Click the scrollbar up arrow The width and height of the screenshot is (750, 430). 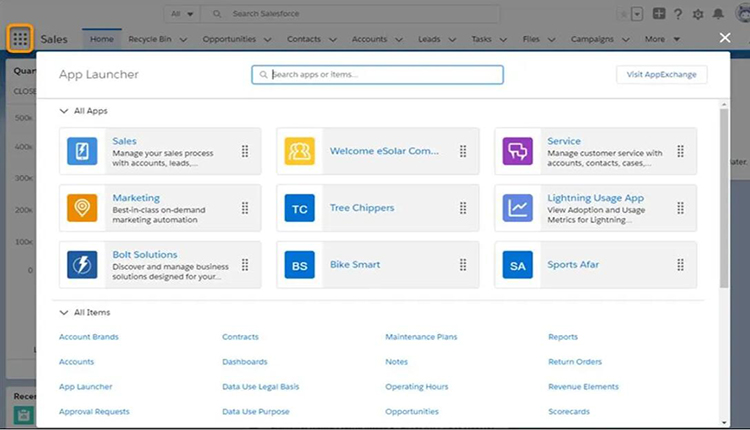coord(724,104)
